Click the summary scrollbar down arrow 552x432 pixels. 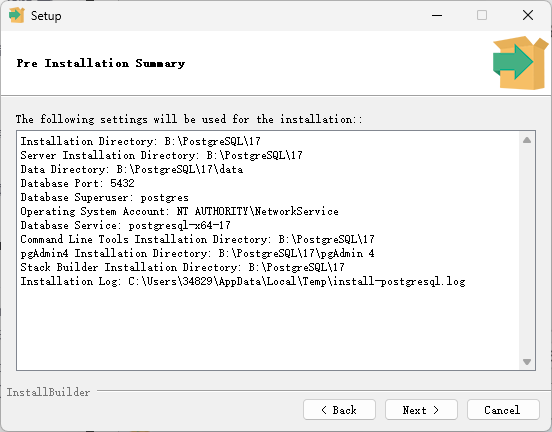527,362
